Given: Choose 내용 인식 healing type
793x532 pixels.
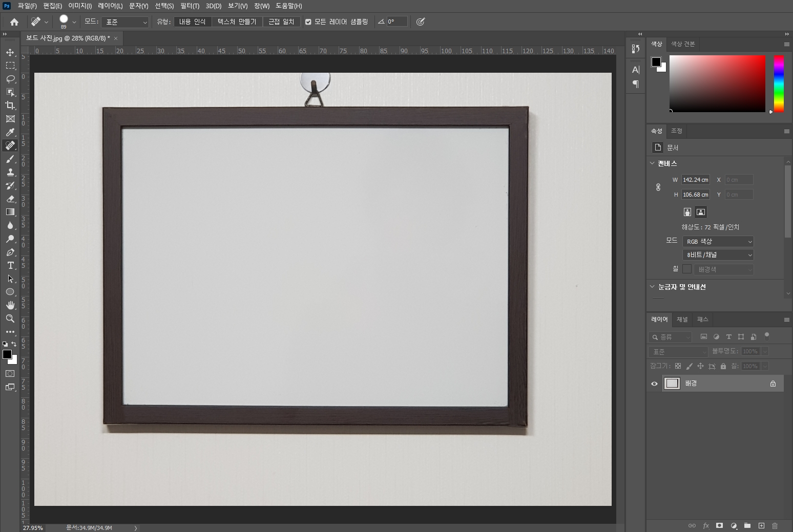Looking at the screenshot, I should pos(193,22).
